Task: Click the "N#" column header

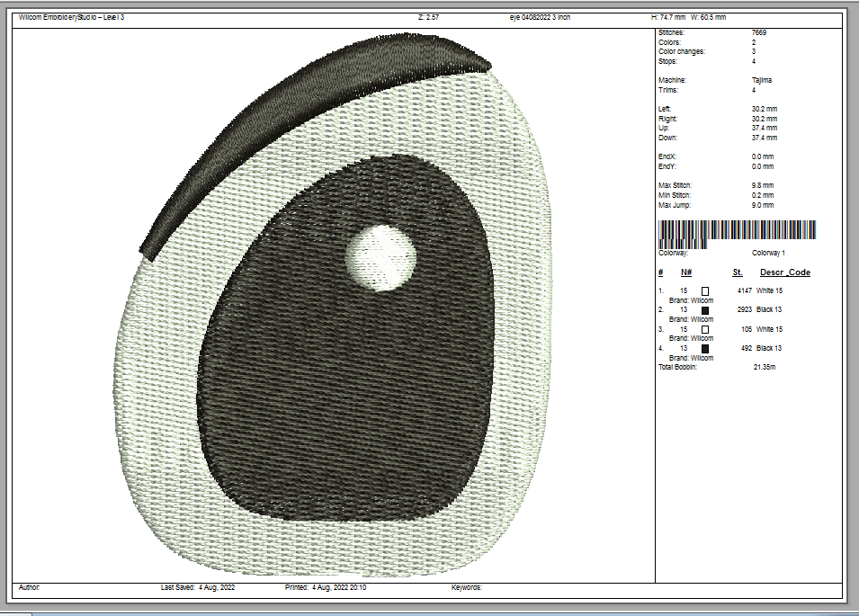Action: [x=685, y=272]
